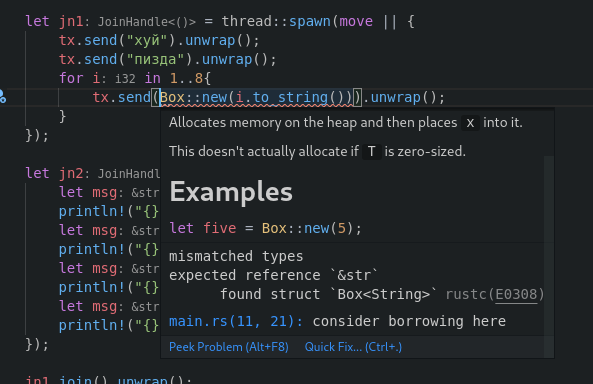Click "thread::spawn" in the jn1 line
Viewport: 593px width, 384px height.
276,21
